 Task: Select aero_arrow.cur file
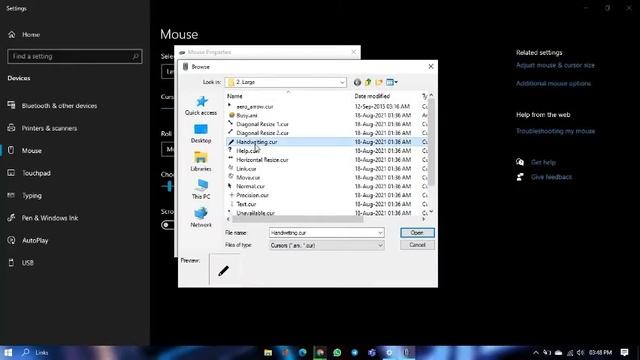tap(255, 107)
